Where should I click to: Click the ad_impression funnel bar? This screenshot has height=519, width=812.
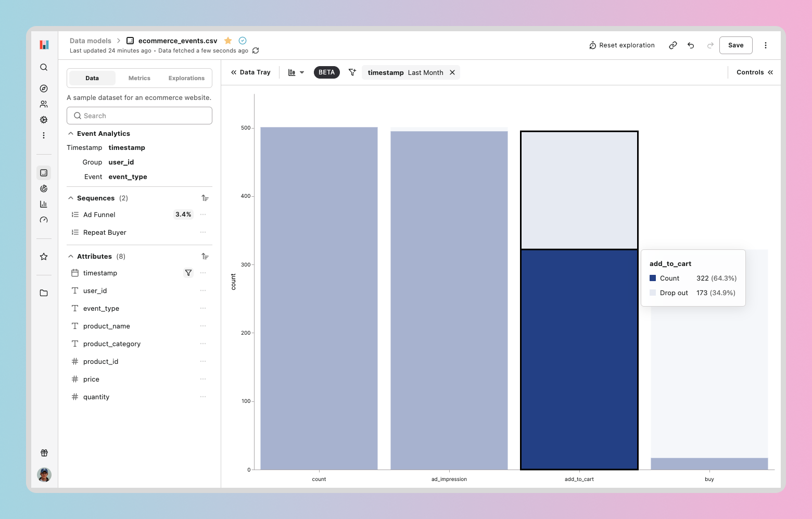click(x=449, y=300)
